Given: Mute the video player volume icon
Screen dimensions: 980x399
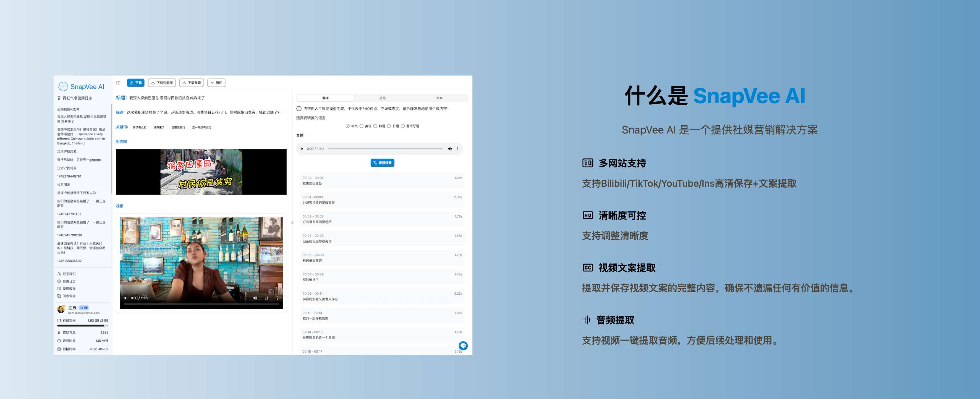Looking at the screenshot, I should tap(255, 298).
